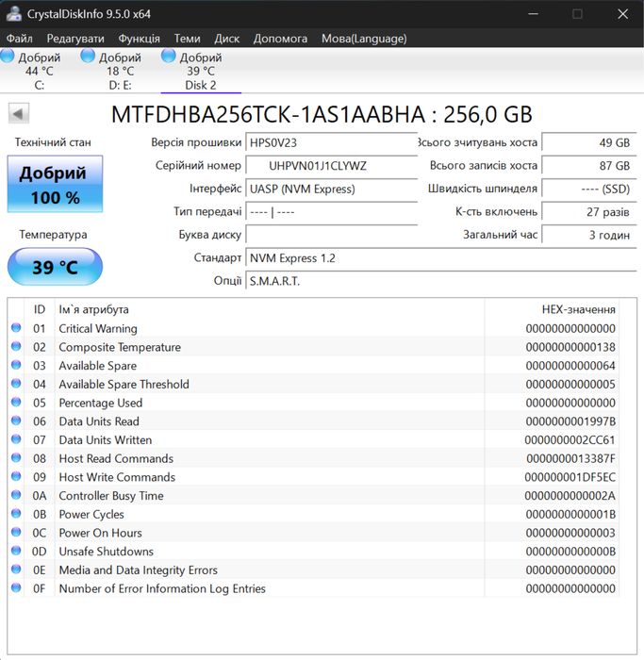Click the Добрий 100 % health status button

click(x=55, y=184)
